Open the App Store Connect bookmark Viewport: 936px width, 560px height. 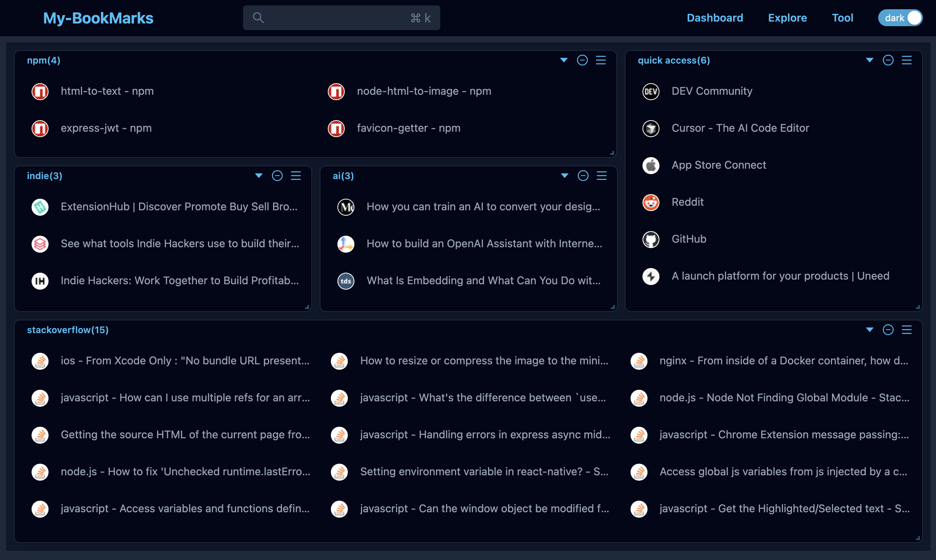coord(719,165)
